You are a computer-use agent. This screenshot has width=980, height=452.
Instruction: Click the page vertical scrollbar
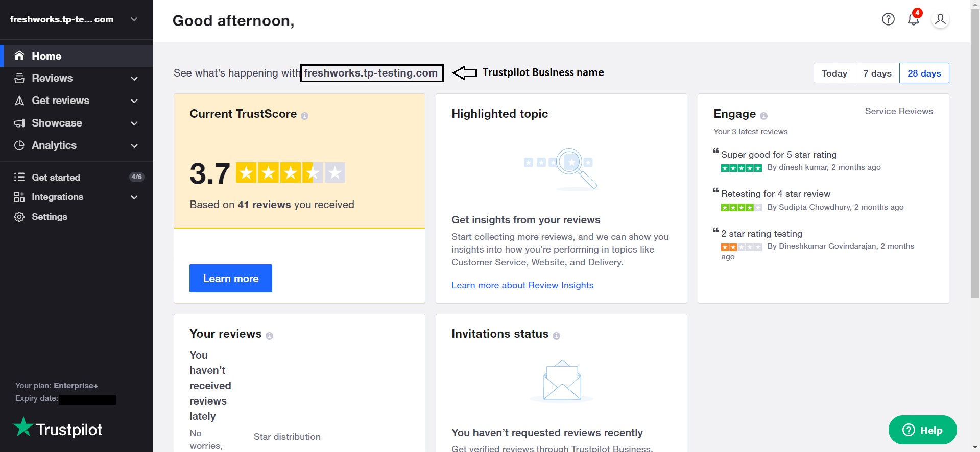[975, 153]
